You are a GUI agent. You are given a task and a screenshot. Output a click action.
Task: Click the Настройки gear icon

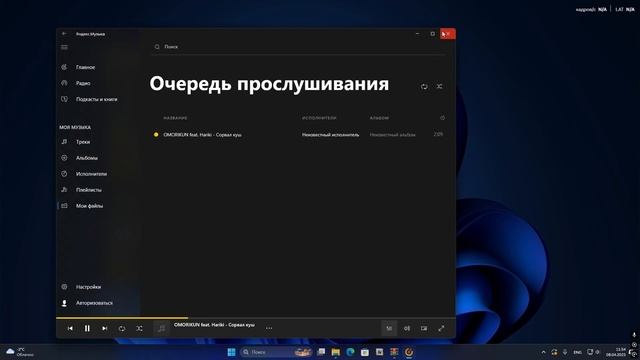[x=64, y=287]
